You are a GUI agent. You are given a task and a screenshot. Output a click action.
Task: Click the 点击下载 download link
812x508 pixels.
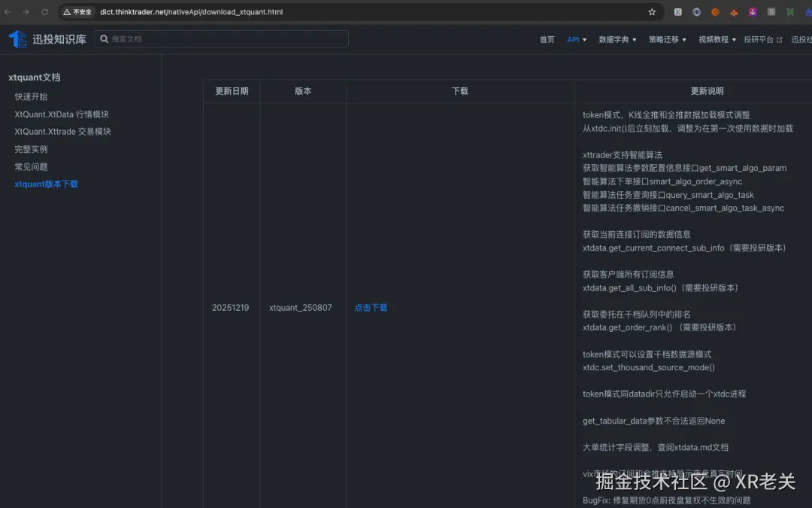[371, 307]
